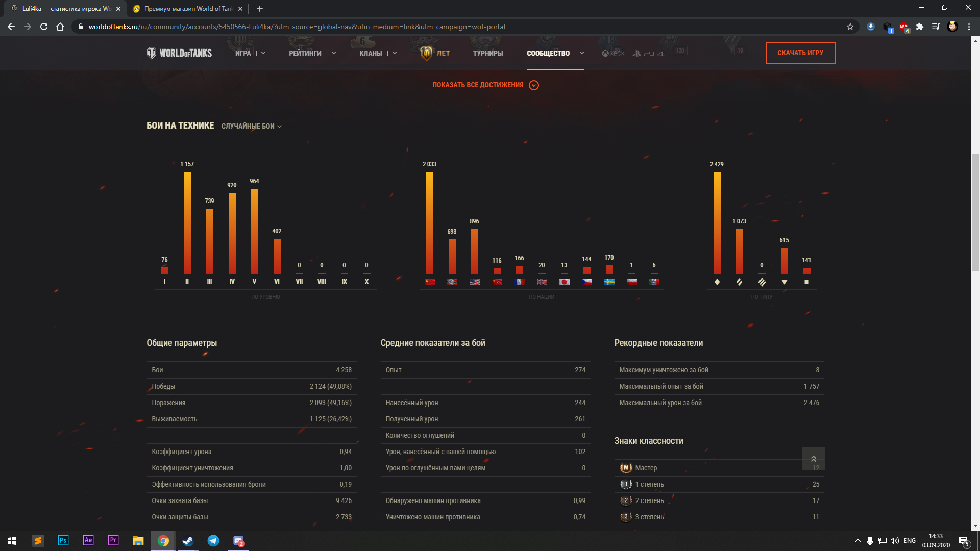Click the Мастер row label

pos(646,468)
